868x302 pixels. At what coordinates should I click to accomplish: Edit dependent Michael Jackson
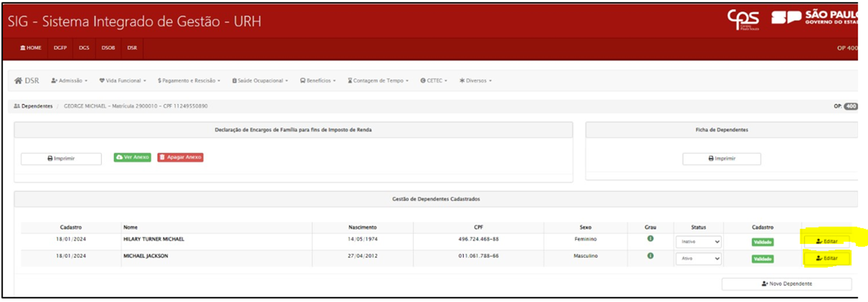pos(826,258)
